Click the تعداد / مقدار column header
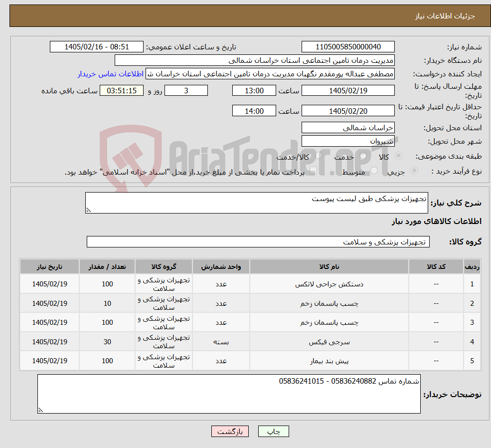 (x=107, y=266)
